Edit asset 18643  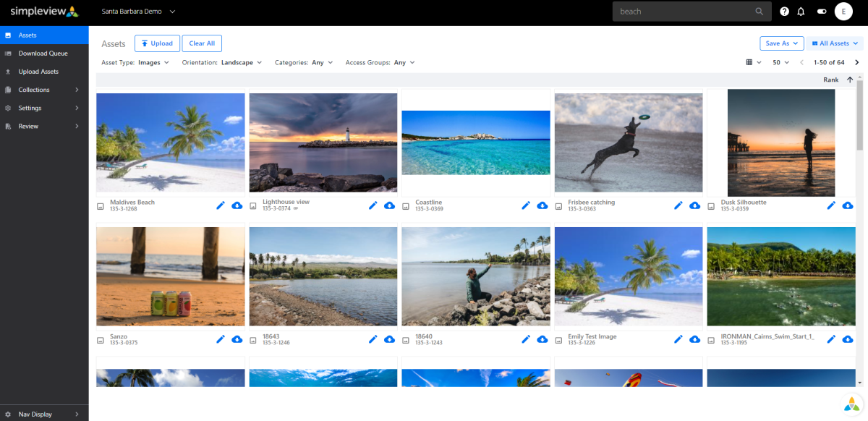coord(373,339)
